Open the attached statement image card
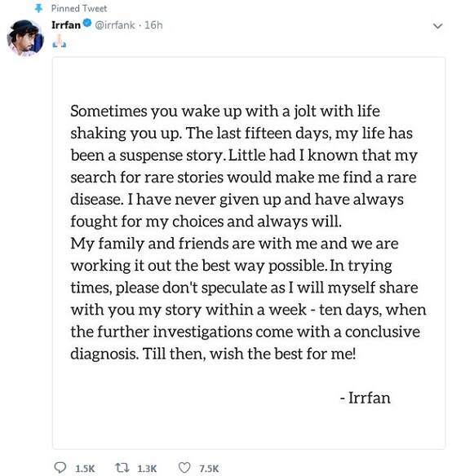The image size is (452, 476). [x=249, y=253]
